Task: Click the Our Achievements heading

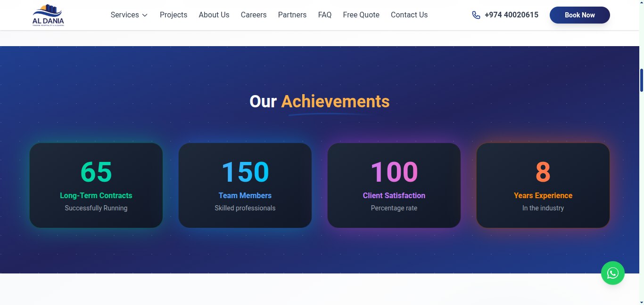Action: coord(320,102)
